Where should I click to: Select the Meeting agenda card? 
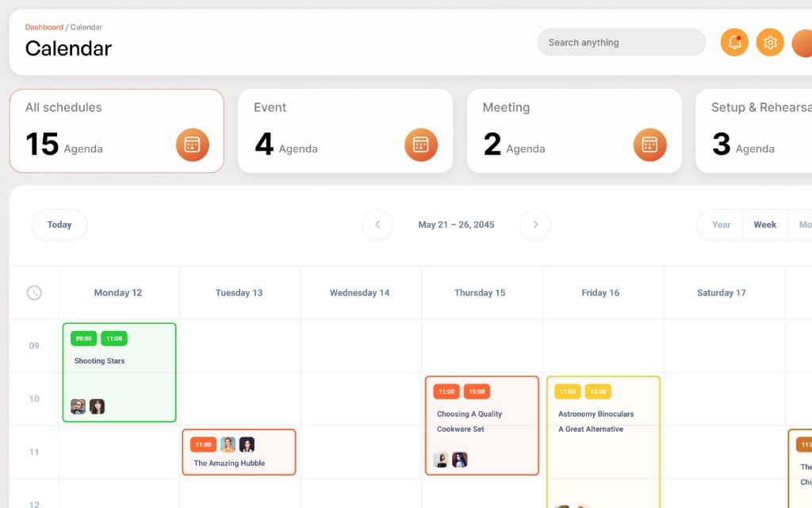coord(574,131)
